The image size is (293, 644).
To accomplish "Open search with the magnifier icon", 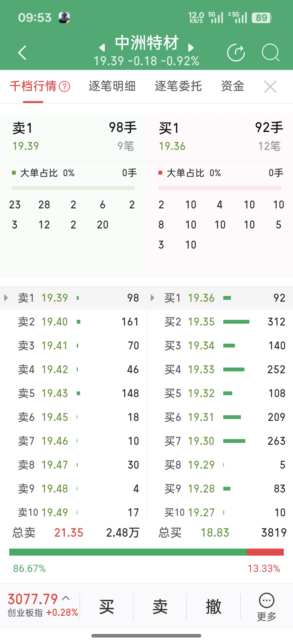I will click(270, 52).
